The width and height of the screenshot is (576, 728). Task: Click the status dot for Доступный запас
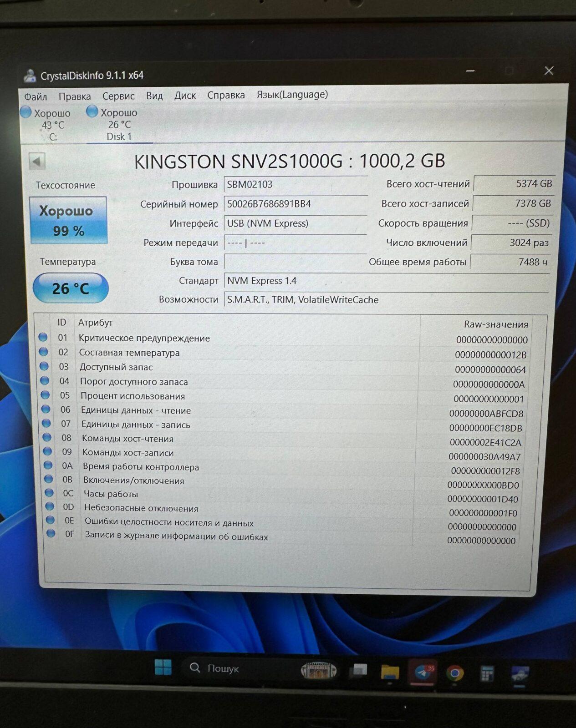pos(44,366)
